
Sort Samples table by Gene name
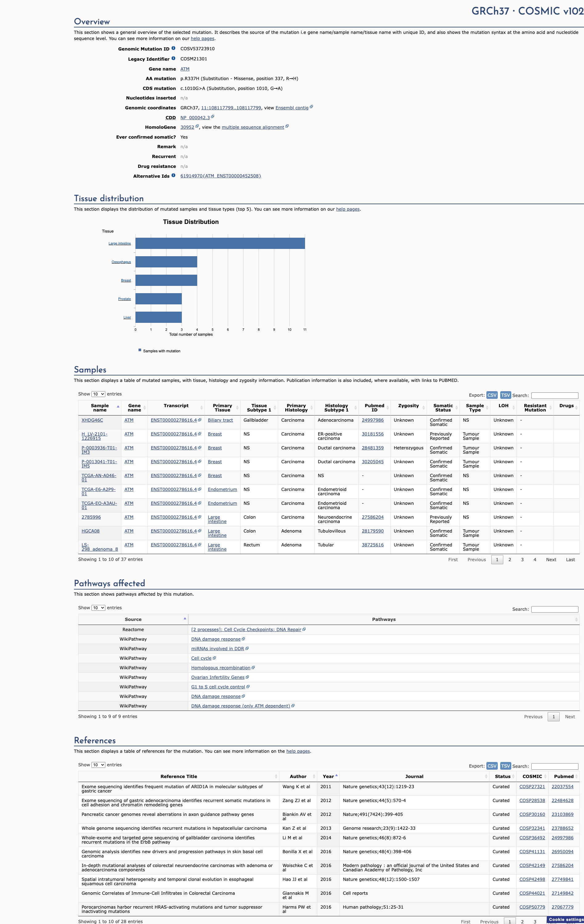[x=134, y=408]
